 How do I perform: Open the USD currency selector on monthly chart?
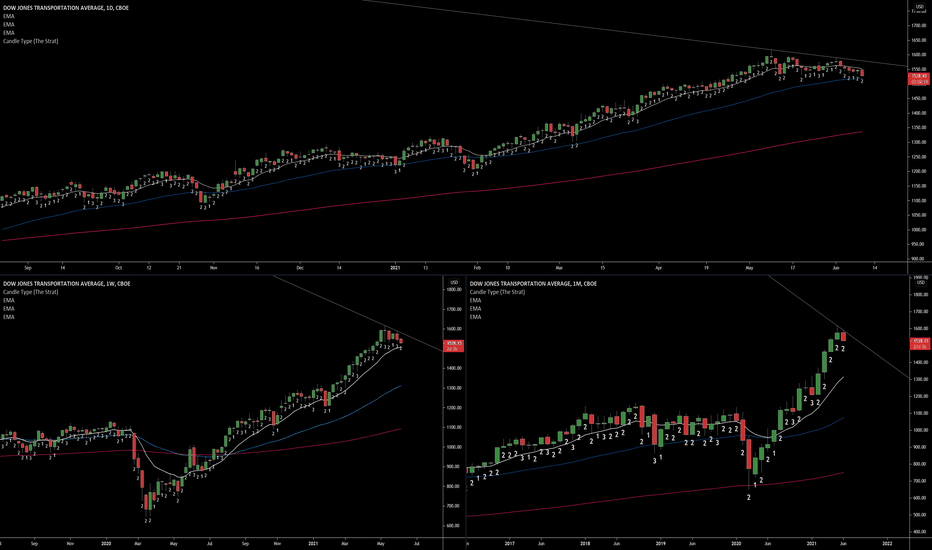pyautogui.click(x=920, y=283)
